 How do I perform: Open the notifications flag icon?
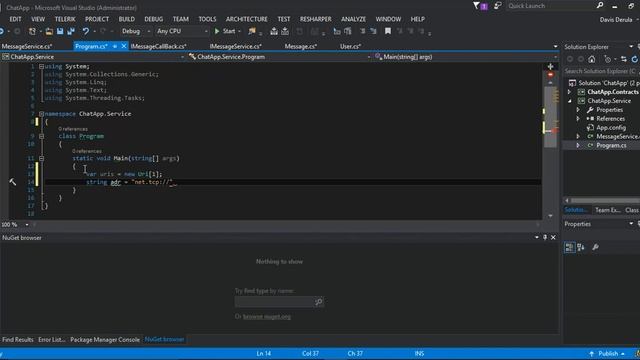coord(480,6)
